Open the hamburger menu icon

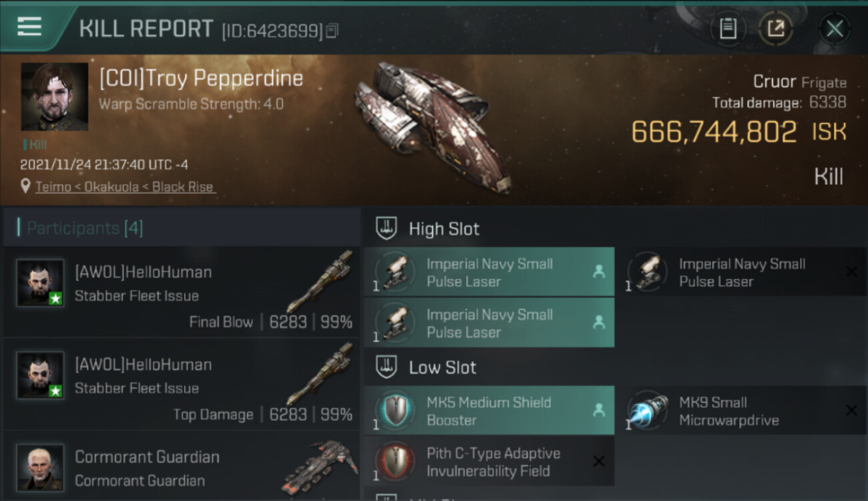[x=29, y=27]
